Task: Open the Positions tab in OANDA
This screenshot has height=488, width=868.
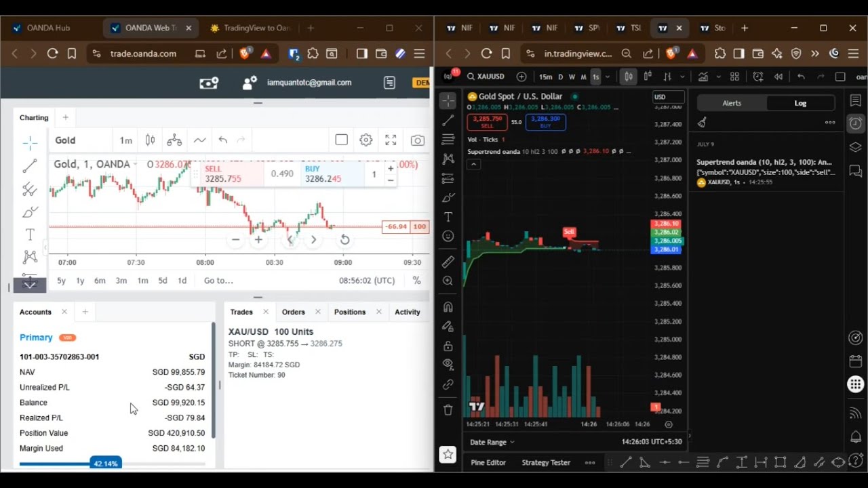Action: tap(350, 312)
